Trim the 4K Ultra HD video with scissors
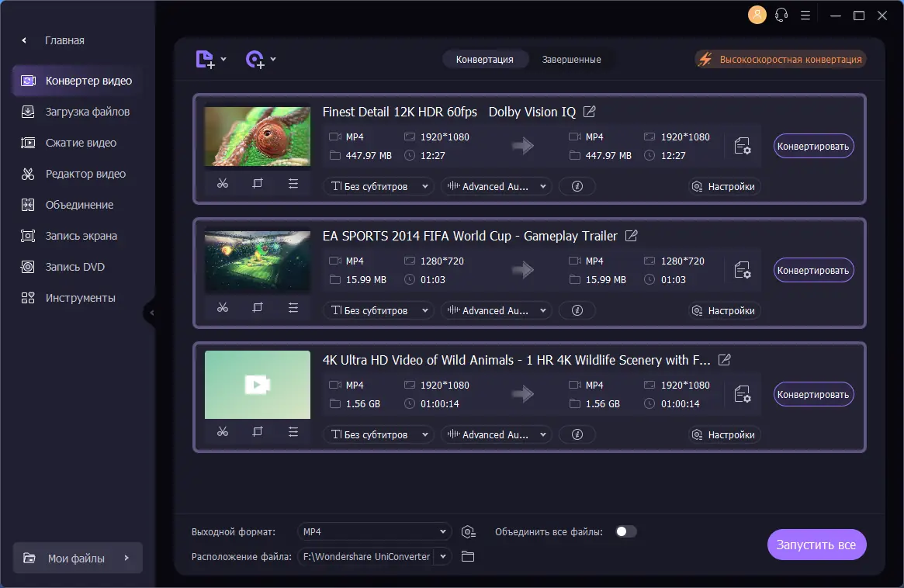904x588 pixels. click(x=223, y=432)
